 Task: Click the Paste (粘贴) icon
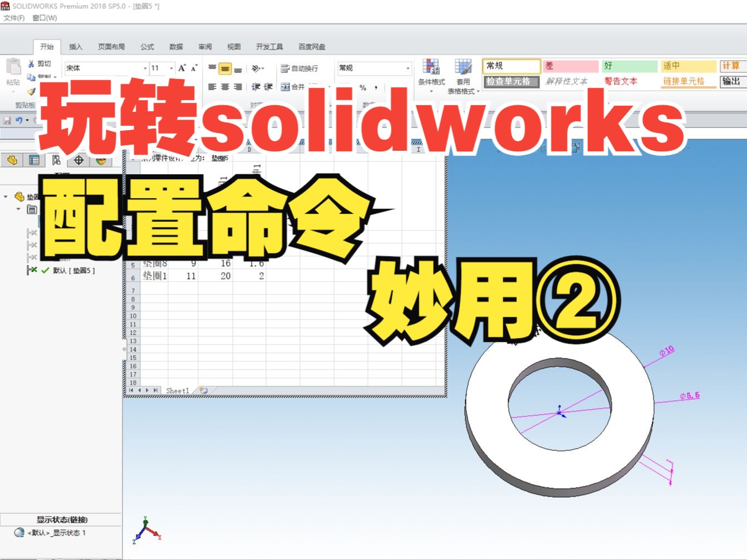pyautogui.click(x=13, y=67)
